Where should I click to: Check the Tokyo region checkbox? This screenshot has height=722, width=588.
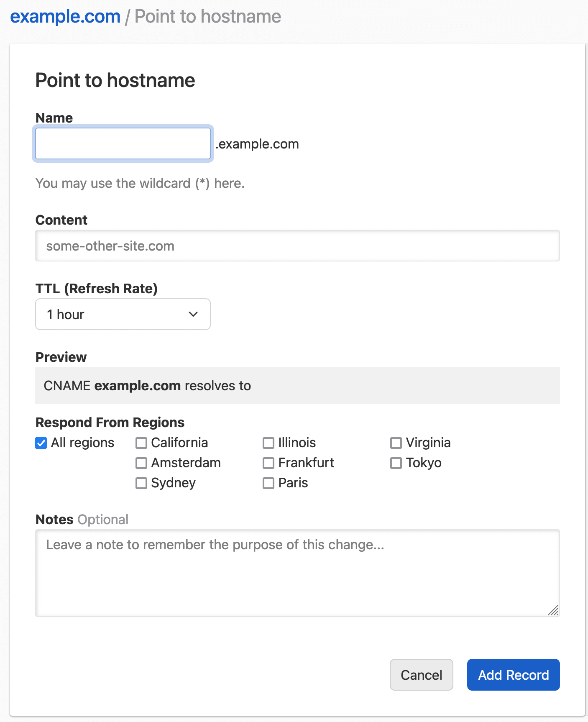tap(396, 463)
